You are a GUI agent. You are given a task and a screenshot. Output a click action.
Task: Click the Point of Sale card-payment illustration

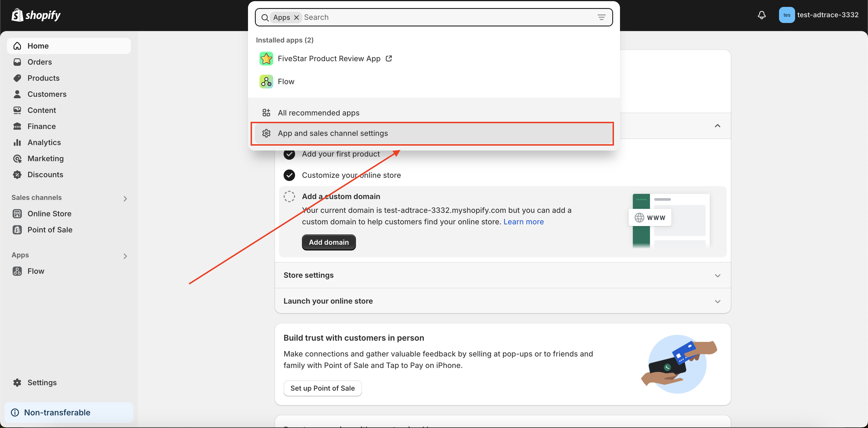point(679,364)
